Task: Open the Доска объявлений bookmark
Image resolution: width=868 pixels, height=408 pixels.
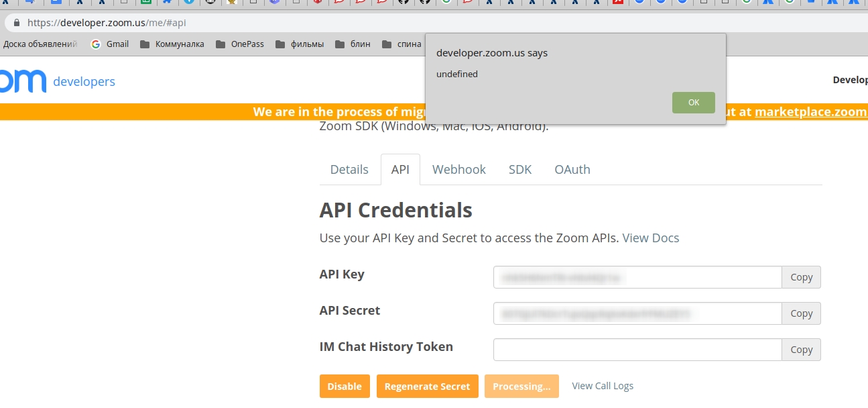Action: pyautogui.click(x=40, y=44)
